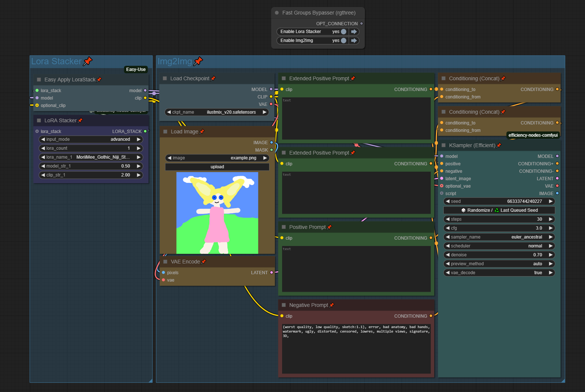This screenshot has height=392, width=585.
Task: Click Randomize / Last Queued Seed button
Action: [x=499, y=210]
